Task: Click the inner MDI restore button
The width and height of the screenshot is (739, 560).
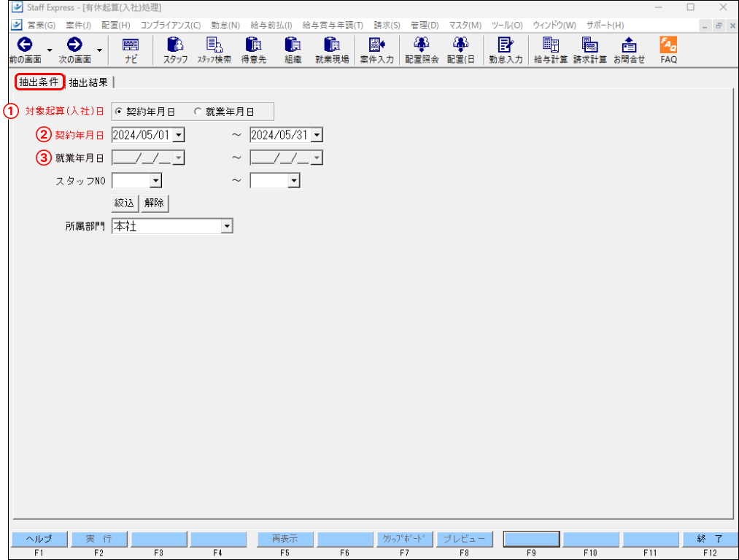Action: 719,26
